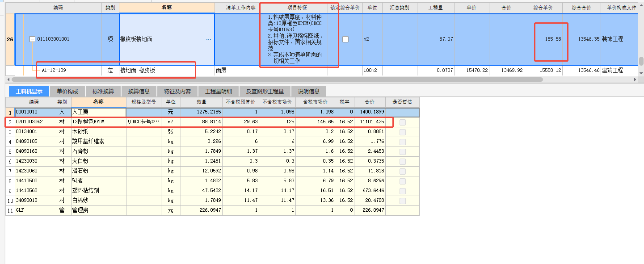Click the upper grid's horizontal scrollbar left arrow
Image resolution: width=644 pixels, height=264 pixels.
pyautogui.click(x=8, y=80)
